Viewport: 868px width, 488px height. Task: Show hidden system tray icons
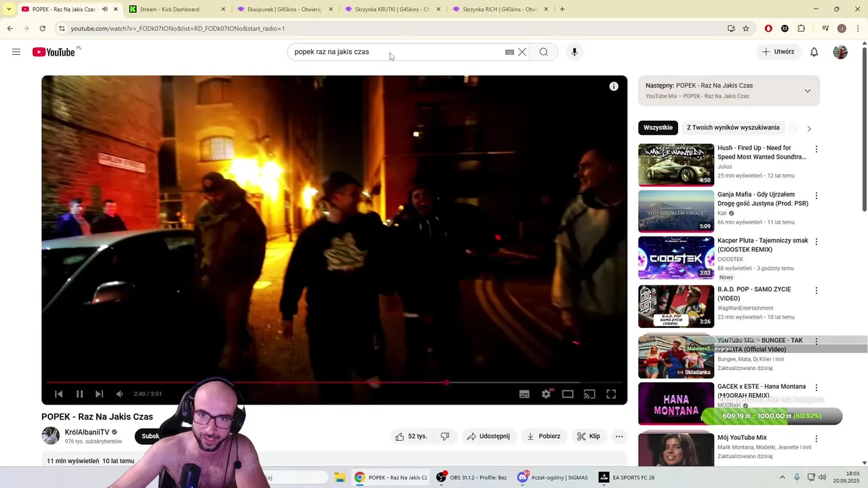coord(782,477)
